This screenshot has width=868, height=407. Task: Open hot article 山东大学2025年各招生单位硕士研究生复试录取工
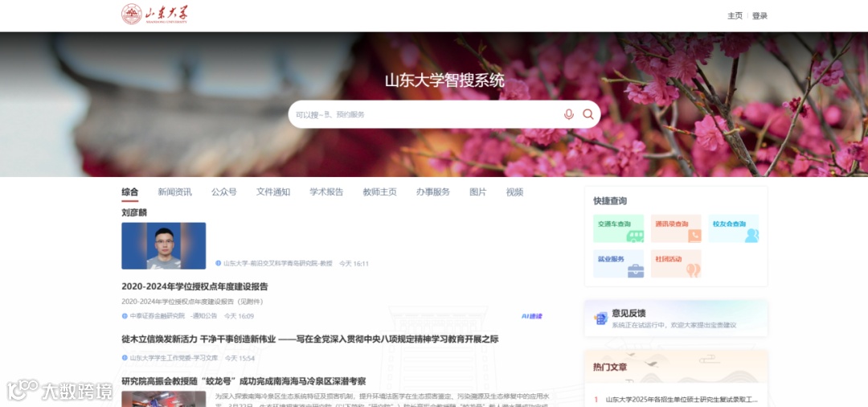coord(682,399)
